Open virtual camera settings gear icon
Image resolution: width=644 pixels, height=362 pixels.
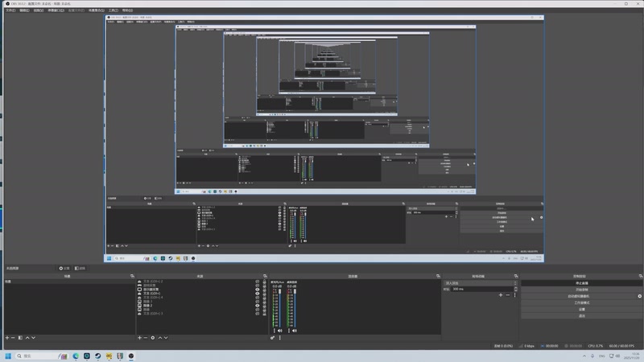[x=640, y=296]
